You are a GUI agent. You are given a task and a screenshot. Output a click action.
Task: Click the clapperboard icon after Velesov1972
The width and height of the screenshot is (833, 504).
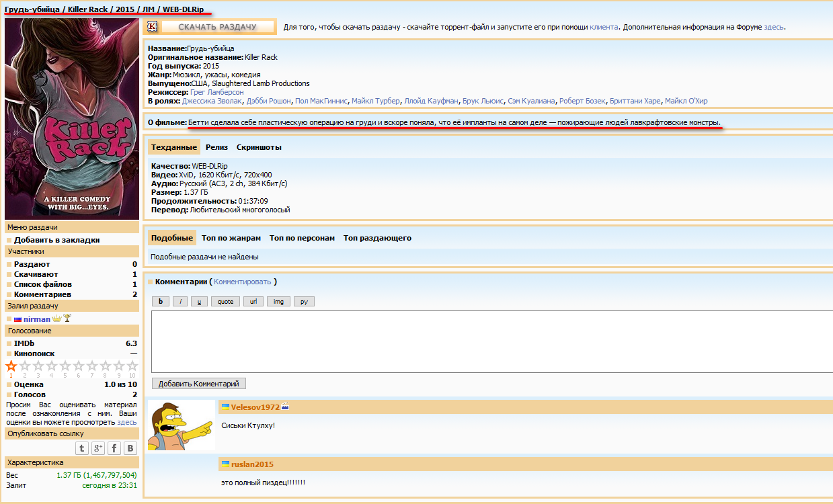point(285,407)
